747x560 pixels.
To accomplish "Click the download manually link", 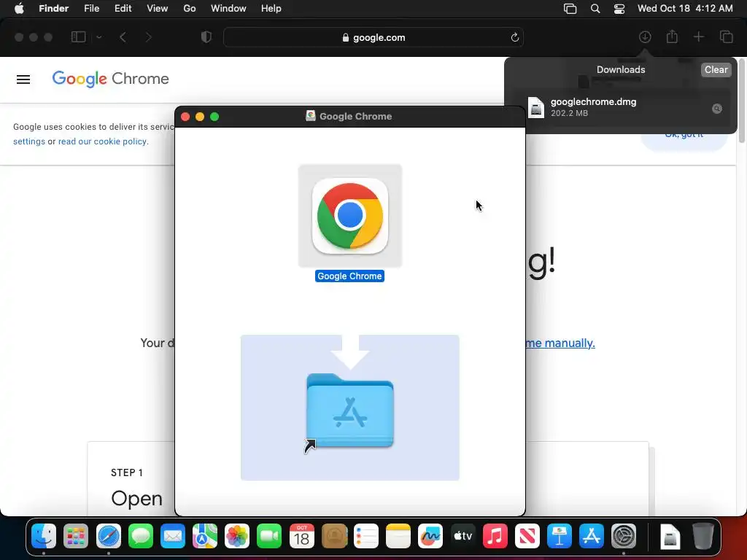I will [x=560, y=343].
